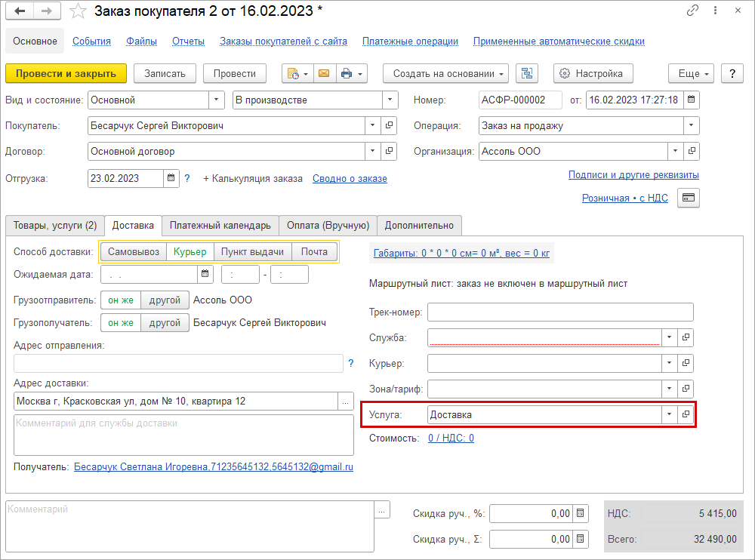Select Самовывоз delivery method
The image size is (755, 560).
[x=134, y=252]
